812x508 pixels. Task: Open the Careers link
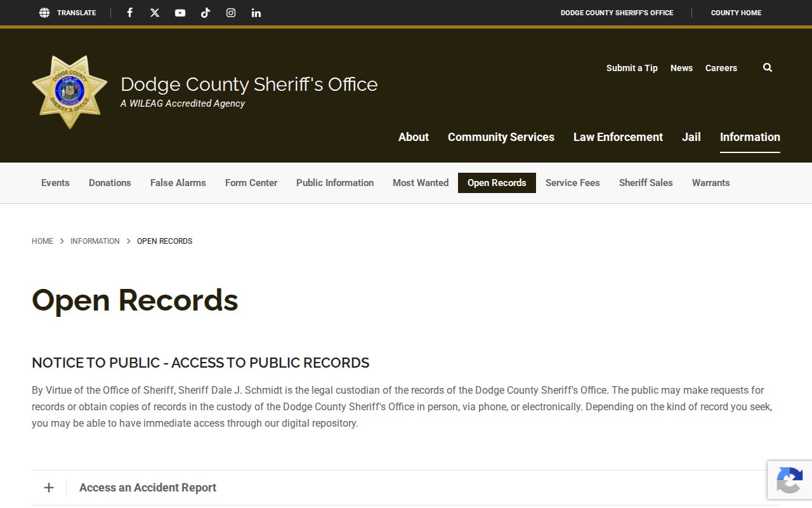(721, 68)
